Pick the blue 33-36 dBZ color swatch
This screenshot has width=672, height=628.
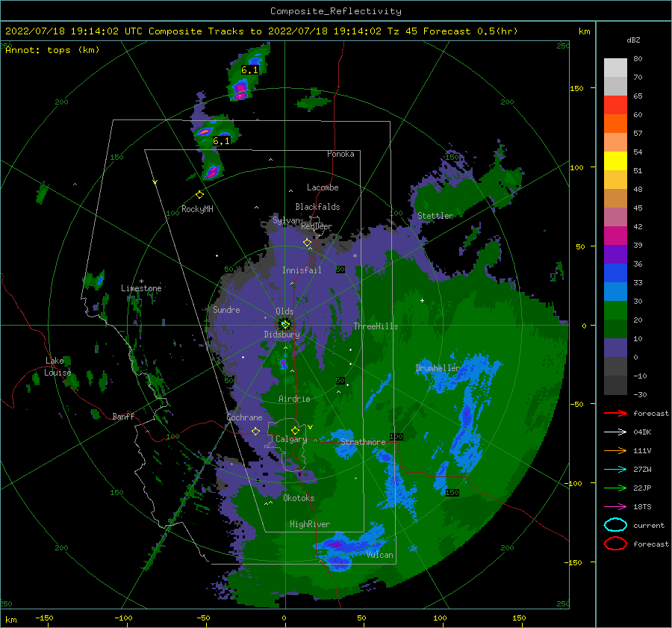point(615,273)
